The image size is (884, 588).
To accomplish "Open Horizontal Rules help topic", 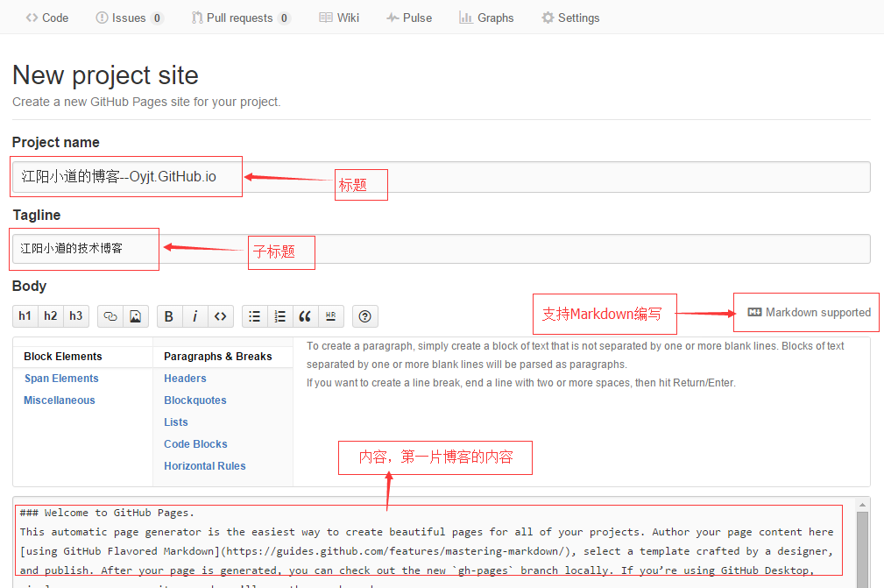I will pyautogui.click(x=205, y=466).
